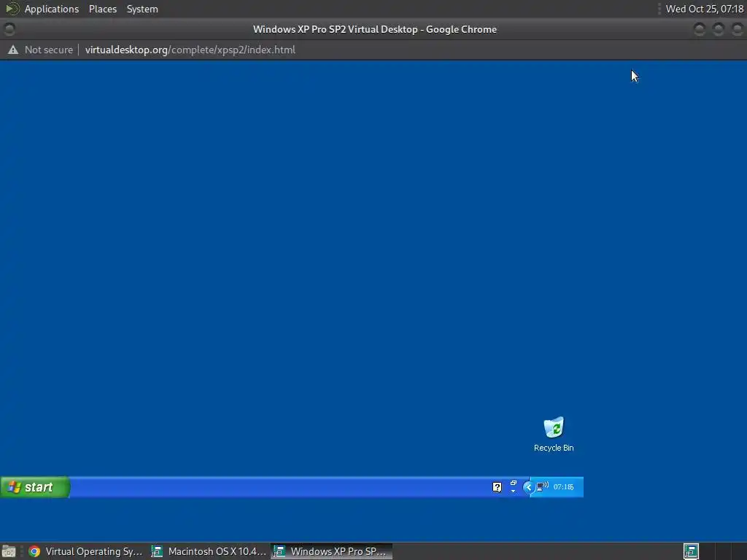Click the Not secure warning icon
Image resolution: width=747 pixels, height=560 pixels.
[13, 50]
